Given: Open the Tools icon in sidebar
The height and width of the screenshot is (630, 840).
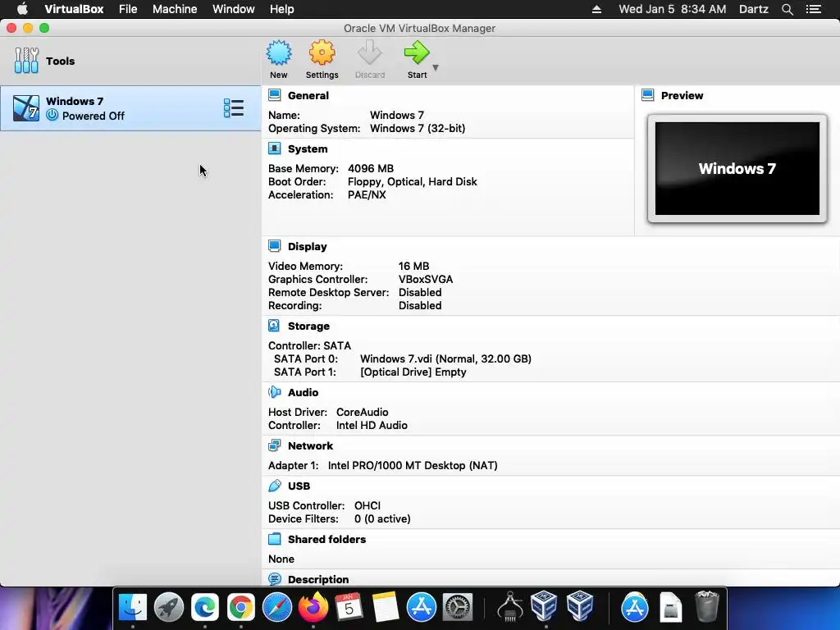Looking at the screenshot, I should (x=26, y=61).
